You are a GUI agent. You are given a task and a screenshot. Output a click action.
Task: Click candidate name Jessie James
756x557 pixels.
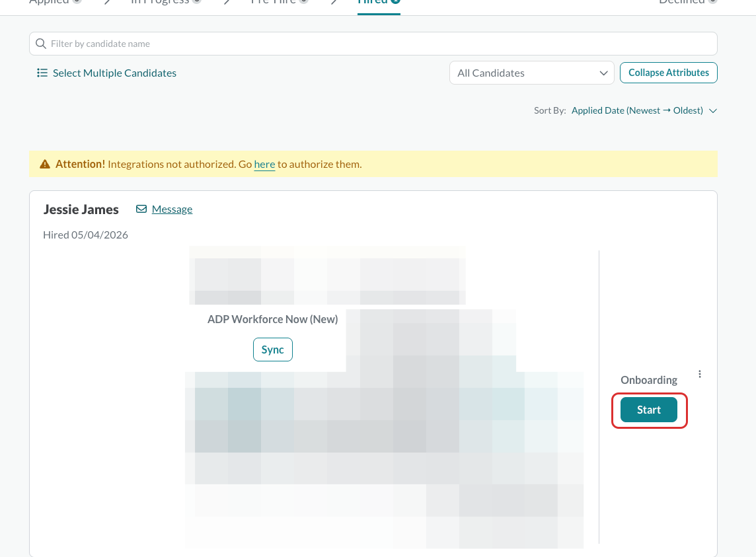81,209
